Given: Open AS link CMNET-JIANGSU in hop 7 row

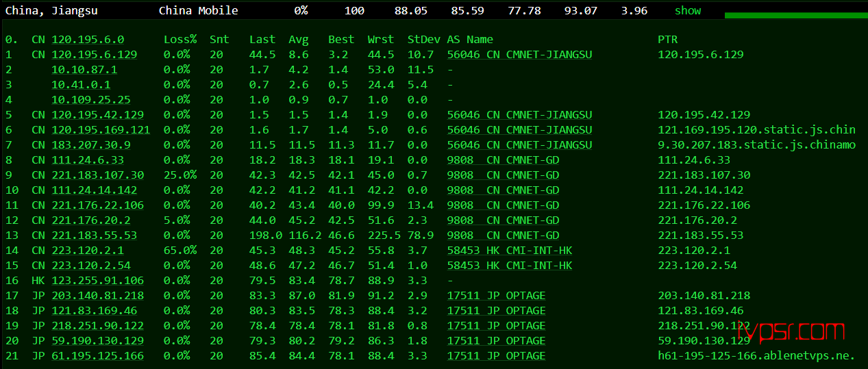Looking at the screenshot, I should 519,145.
